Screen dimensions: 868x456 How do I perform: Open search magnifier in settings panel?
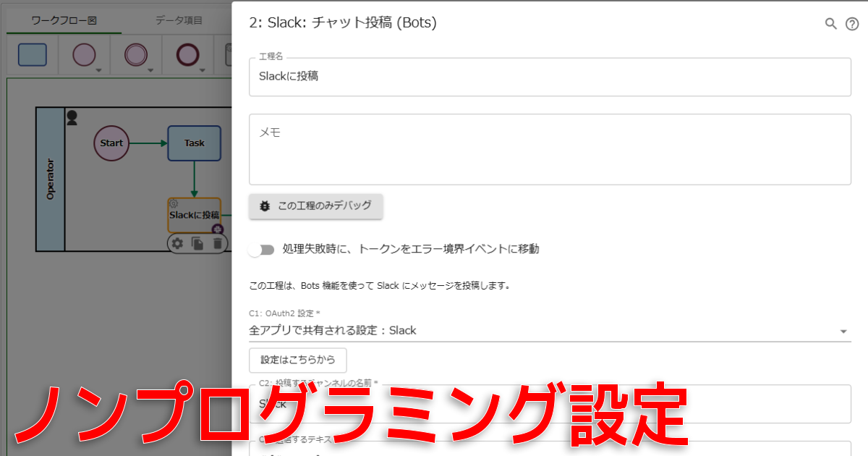[x=831, y=23]
